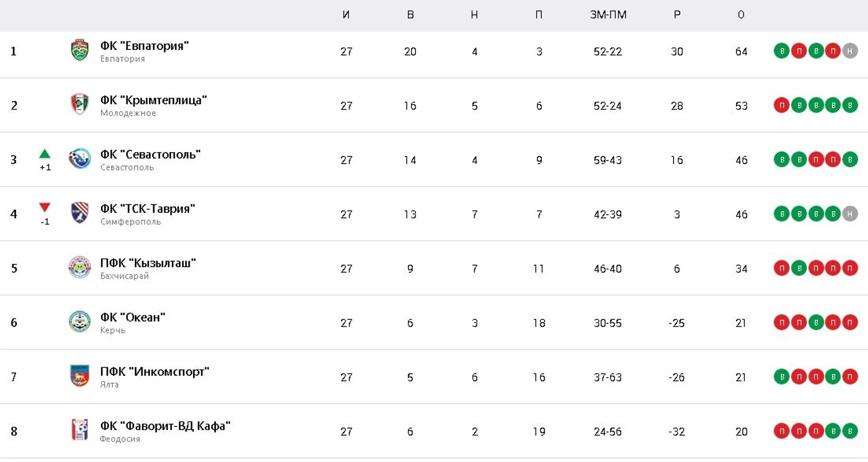Click the FC Sevastopol team logo

(80, 159)
